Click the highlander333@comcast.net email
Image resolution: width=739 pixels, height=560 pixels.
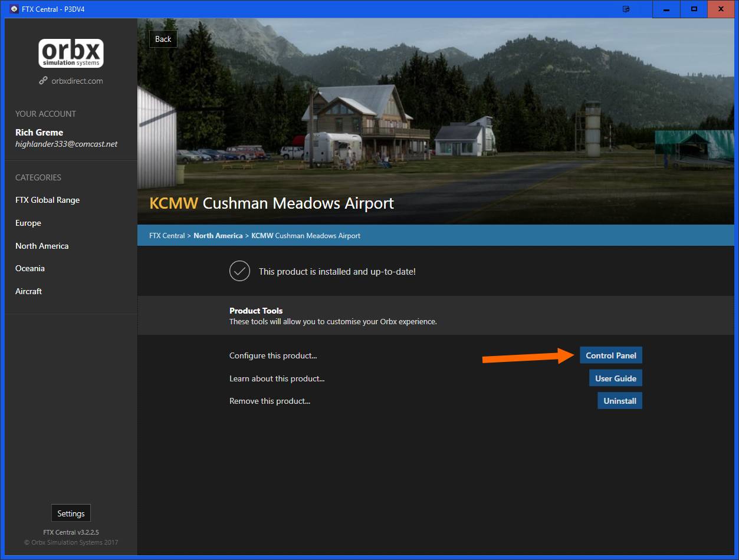[x=67, y=144]
